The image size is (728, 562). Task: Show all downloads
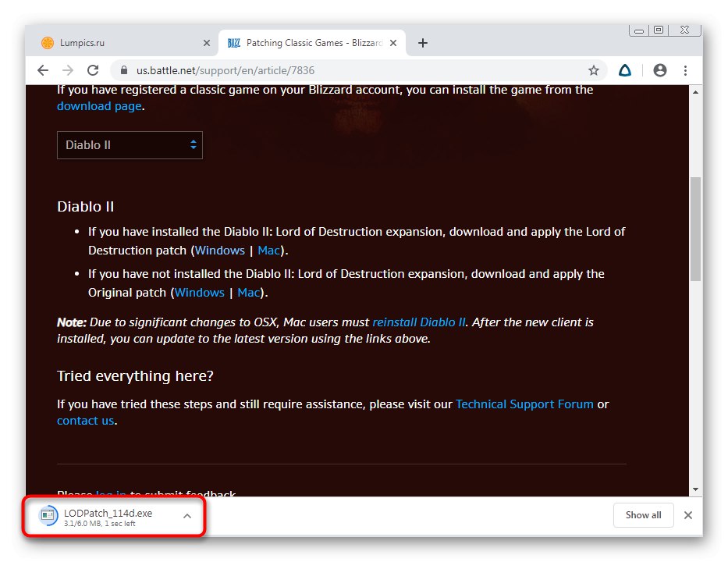[643, 515]
